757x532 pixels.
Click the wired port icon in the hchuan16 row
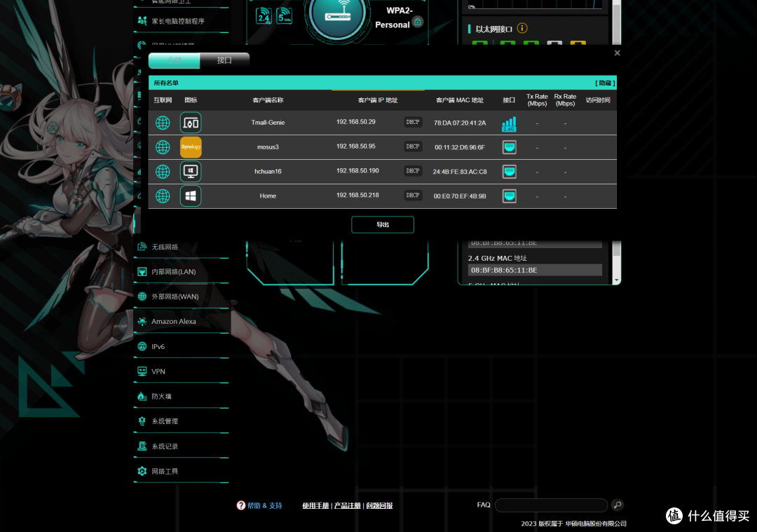510,172
